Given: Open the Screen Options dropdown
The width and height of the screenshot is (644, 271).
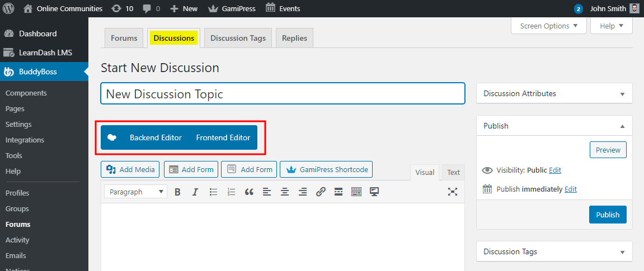Looking at the screenshot, I should (x=548, y=26).
